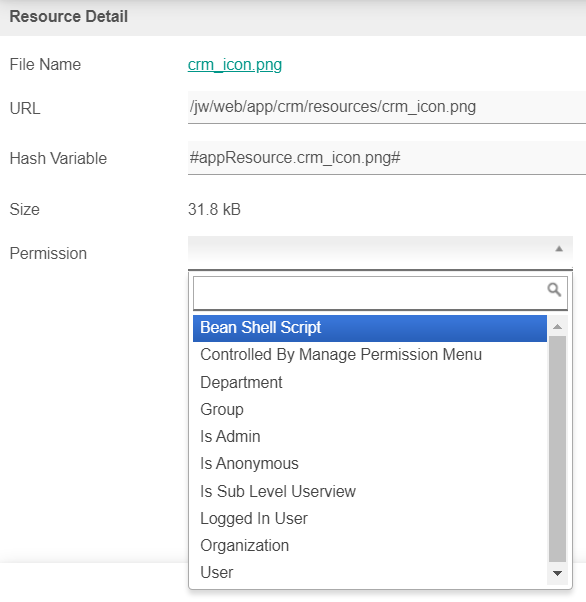Click the scrollbar down arrow in options list

558,573
